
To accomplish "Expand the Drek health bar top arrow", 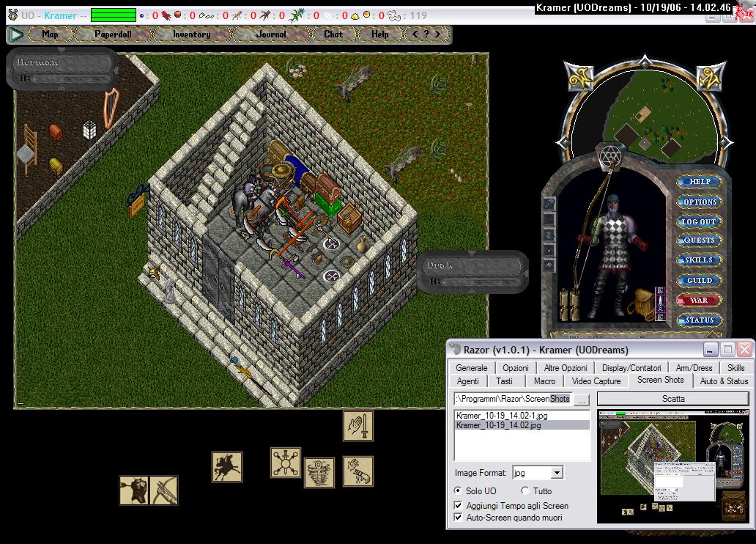I will coord(471,253).
